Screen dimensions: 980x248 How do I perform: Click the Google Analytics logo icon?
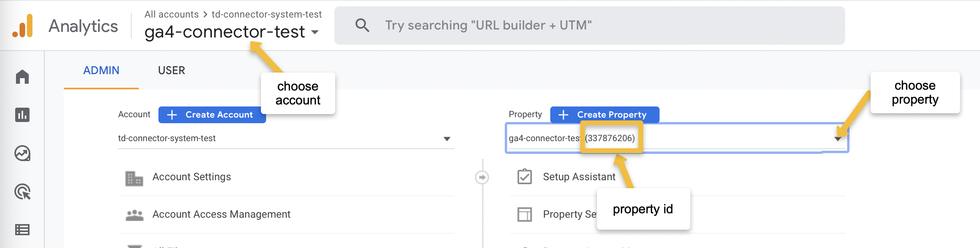coord(23,26)
